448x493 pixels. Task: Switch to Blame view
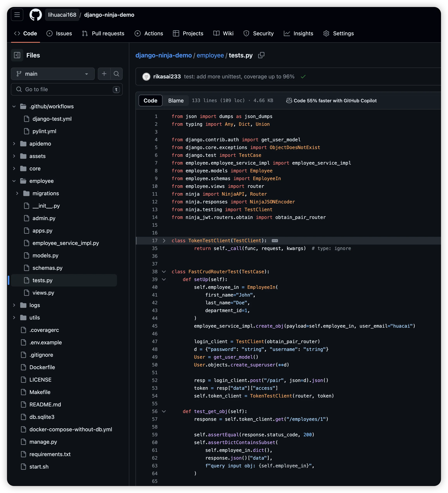(176, 101)
